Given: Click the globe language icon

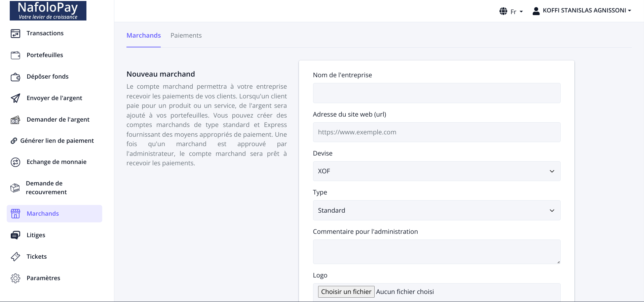Looking at the screenshot, I should pyautogui.click(x=503, y=11).
